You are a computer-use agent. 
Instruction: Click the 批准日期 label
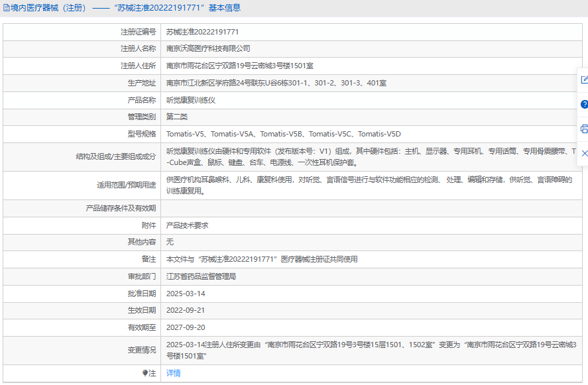pos(142,294)
